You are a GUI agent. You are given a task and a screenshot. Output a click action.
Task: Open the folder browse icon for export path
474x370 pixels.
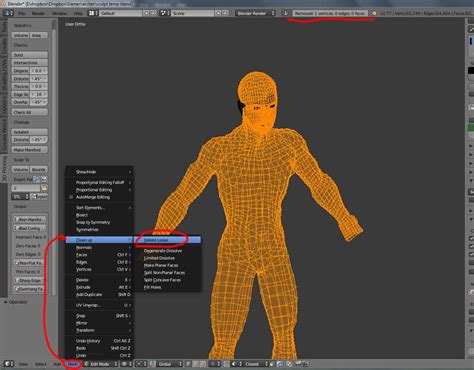[x=44, y=188]
